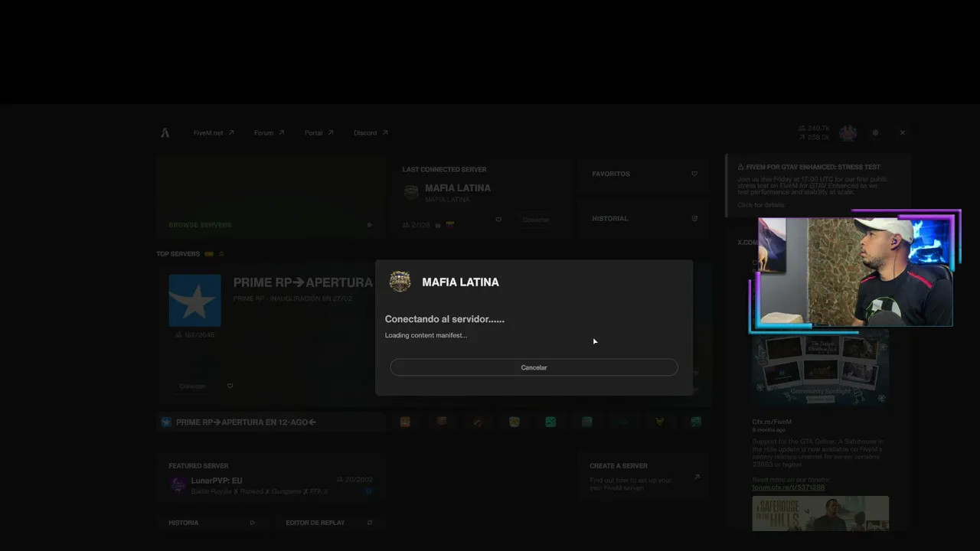Click the play arrow on Browse Servers
Screen dimensions: 980x551
pyautogui.click(x=370, y=225)
